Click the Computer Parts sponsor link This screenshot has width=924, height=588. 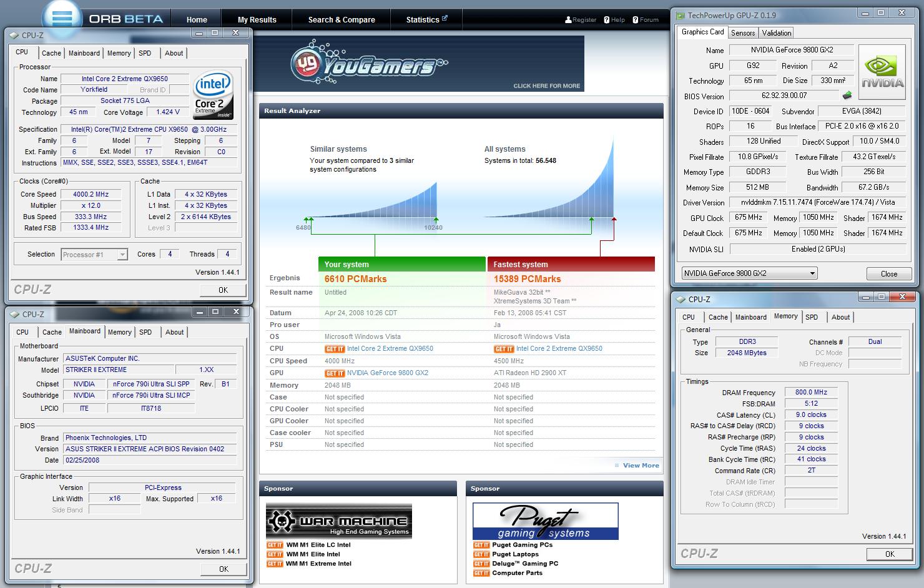[518, 573]
